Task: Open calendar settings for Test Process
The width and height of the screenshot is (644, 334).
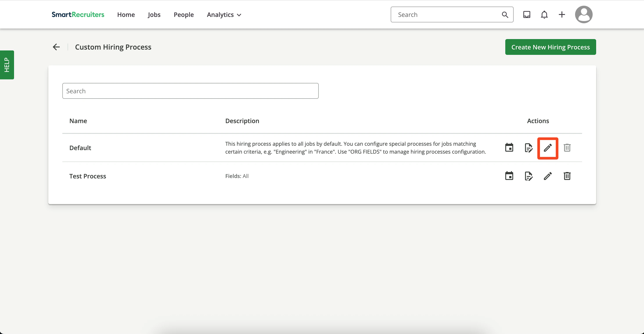Action: point(509,176)
